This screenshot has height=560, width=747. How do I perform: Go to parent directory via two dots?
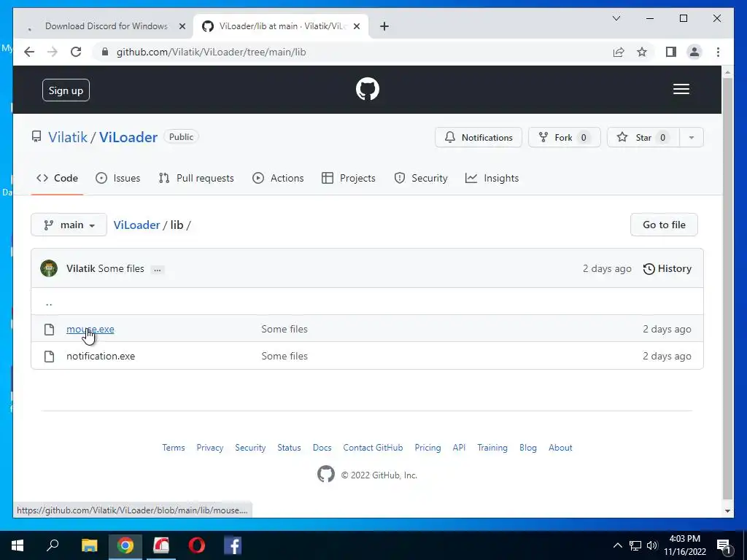[x=49, y=303]
